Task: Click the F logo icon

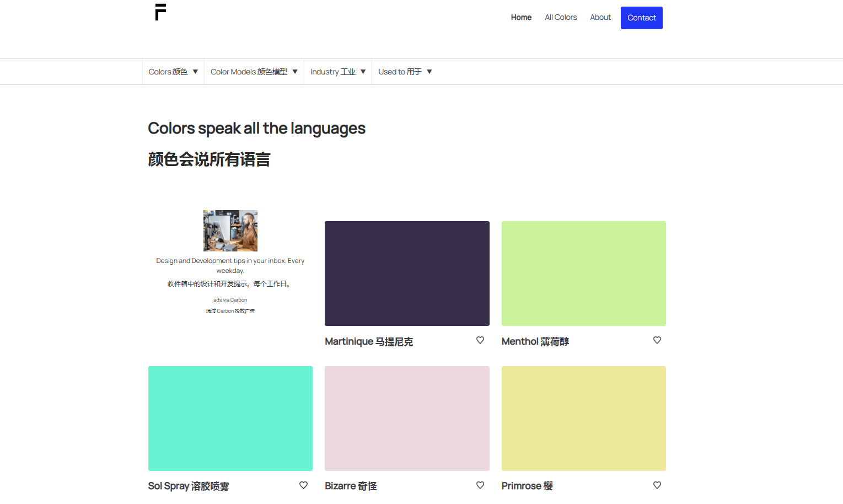Action: coord(160,12)
